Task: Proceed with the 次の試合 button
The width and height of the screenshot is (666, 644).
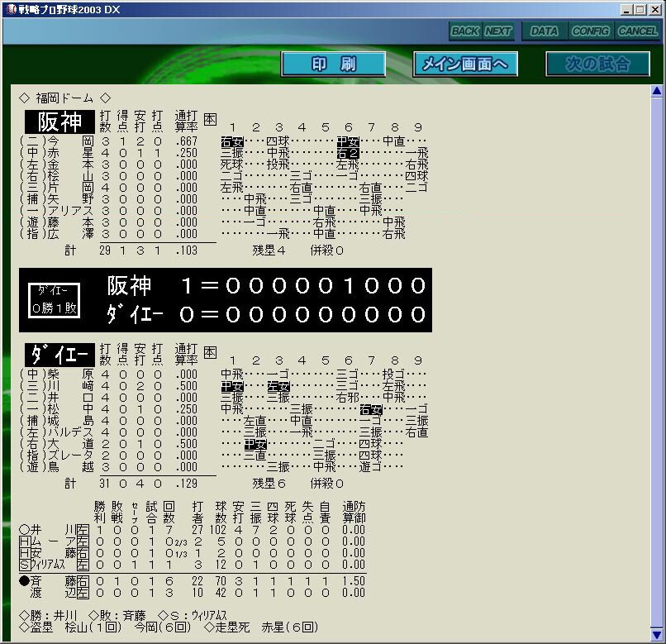Action: click(x=597, y=64)
